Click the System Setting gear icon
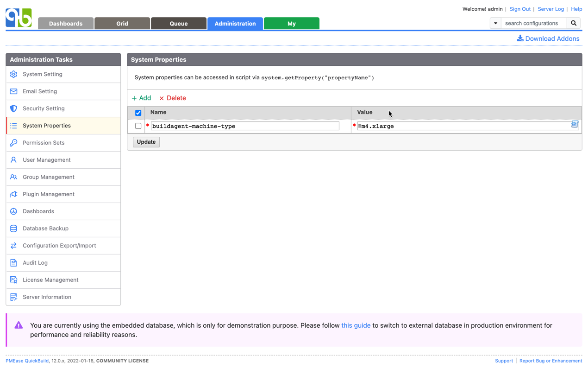 tap(13, 74)
